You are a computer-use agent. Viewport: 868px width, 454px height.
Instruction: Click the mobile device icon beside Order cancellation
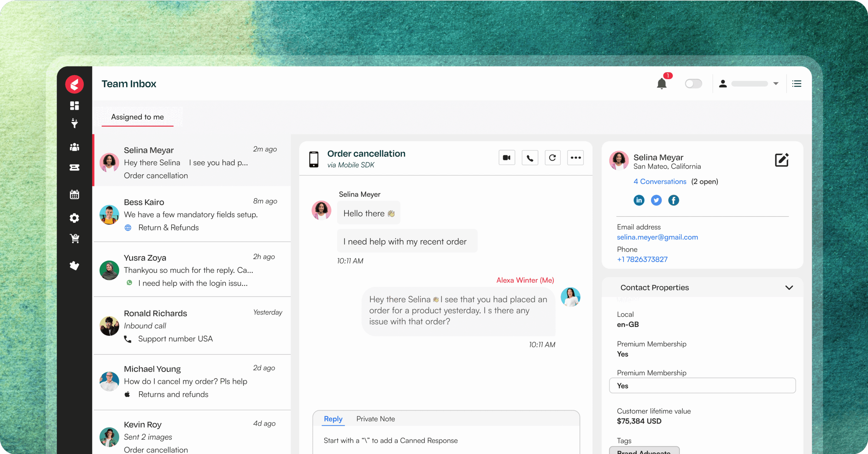pos(314,159)
